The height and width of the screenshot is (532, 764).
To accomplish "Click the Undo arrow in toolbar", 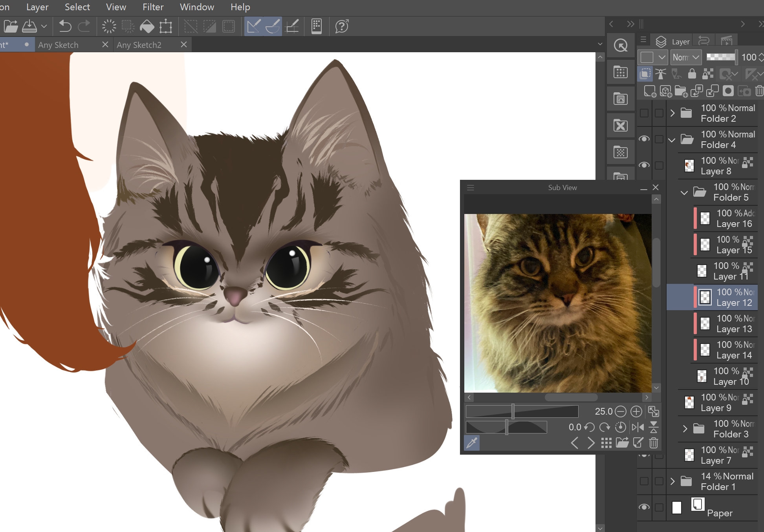I will click(65, 26).
